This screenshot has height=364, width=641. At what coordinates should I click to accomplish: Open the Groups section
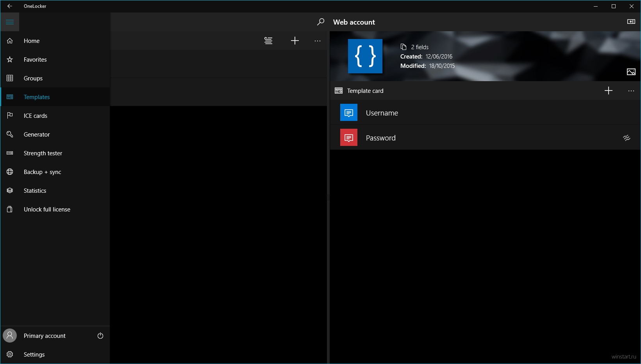click(x=55, y=78)
